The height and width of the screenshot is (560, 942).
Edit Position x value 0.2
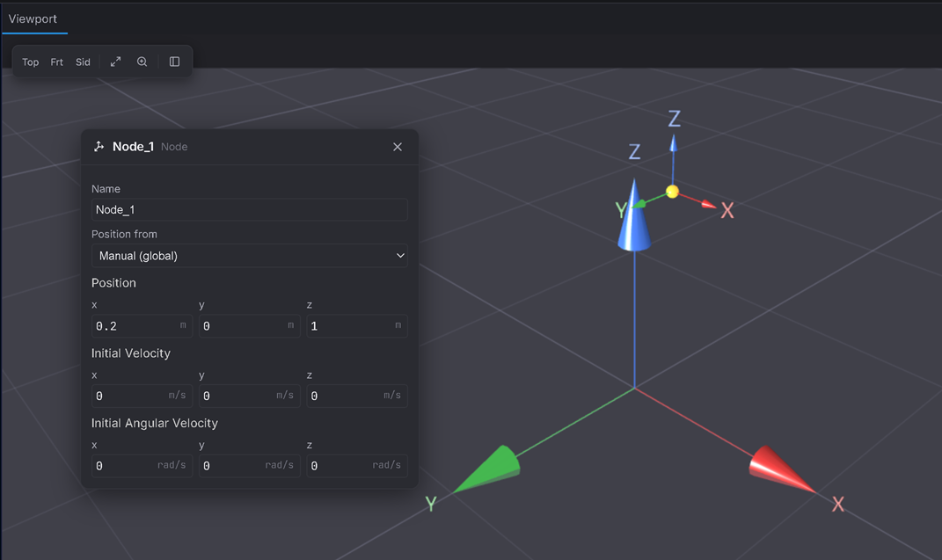(x=142, y=326)
